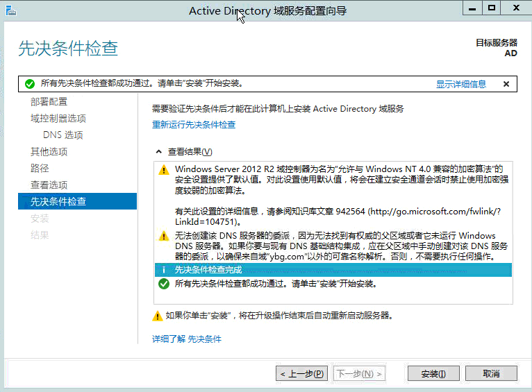Click 重新运行先决条件检查 link
This screenshot has height=392, width=532.
tap(194, 125)
